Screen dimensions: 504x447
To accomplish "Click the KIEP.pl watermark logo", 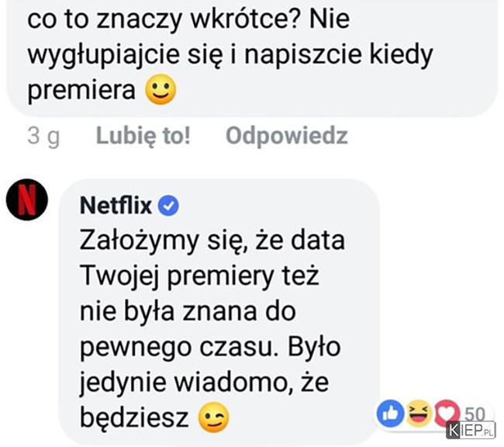I will [x=471, y=431].
